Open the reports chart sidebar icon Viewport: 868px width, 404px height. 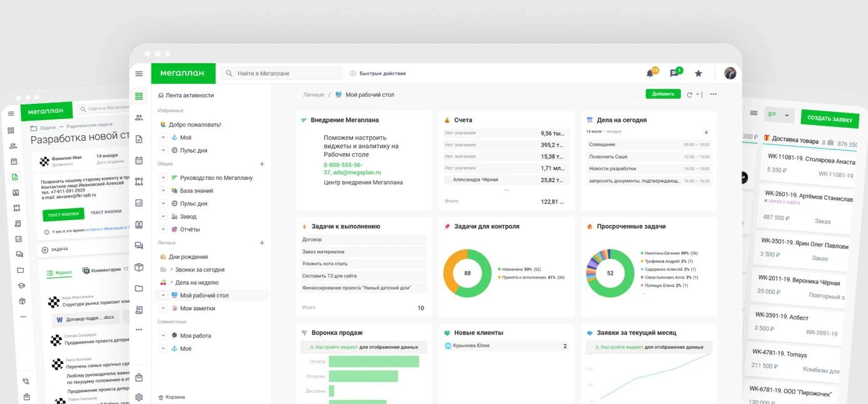pos(139,203)
